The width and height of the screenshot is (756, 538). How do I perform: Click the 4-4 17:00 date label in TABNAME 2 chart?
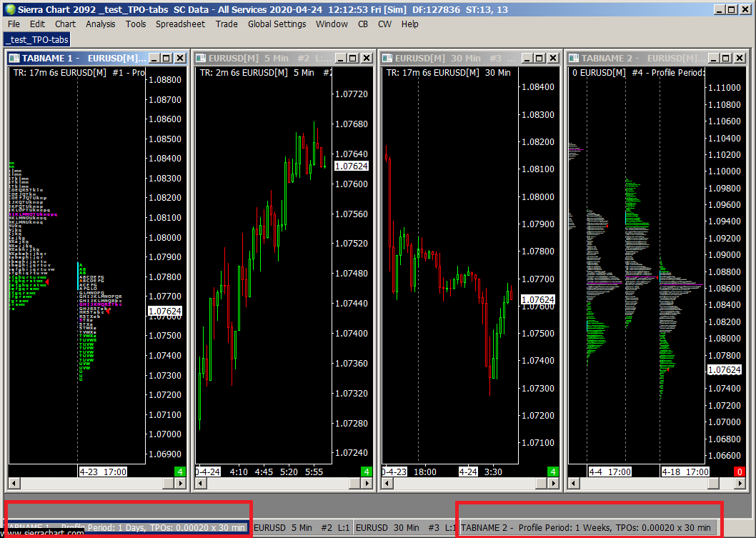click(610, 472)
